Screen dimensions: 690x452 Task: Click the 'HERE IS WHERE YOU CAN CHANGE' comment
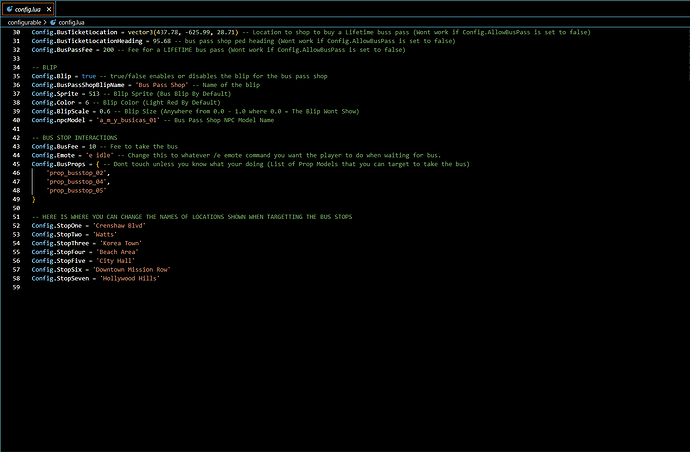click(x=192, y=217)
